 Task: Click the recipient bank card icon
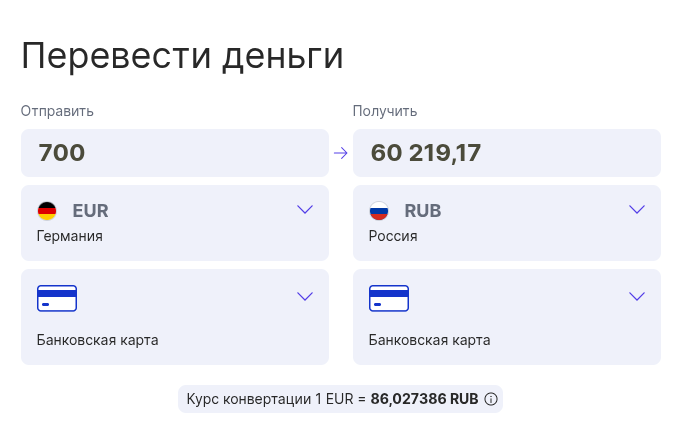tap(389, 298)
